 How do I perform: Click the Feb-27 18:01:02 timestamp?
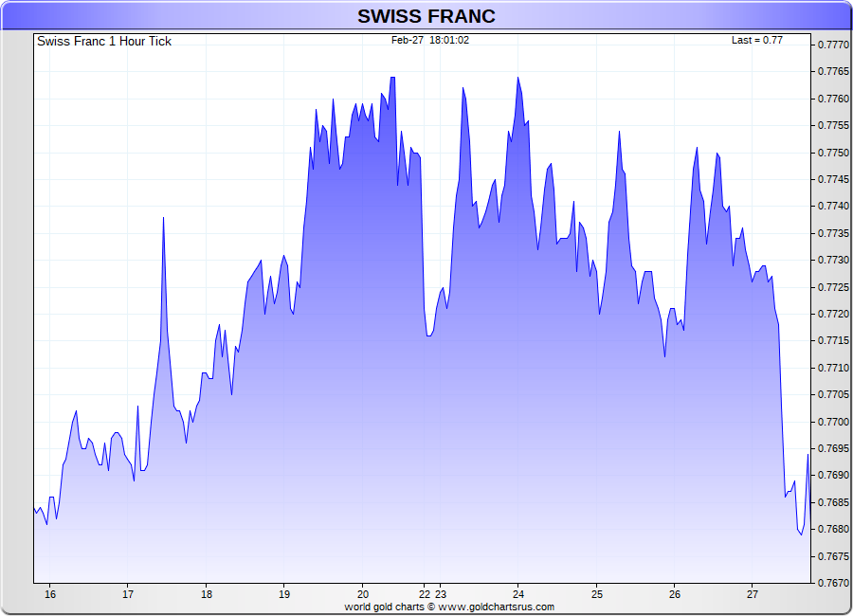coord(430,41)
